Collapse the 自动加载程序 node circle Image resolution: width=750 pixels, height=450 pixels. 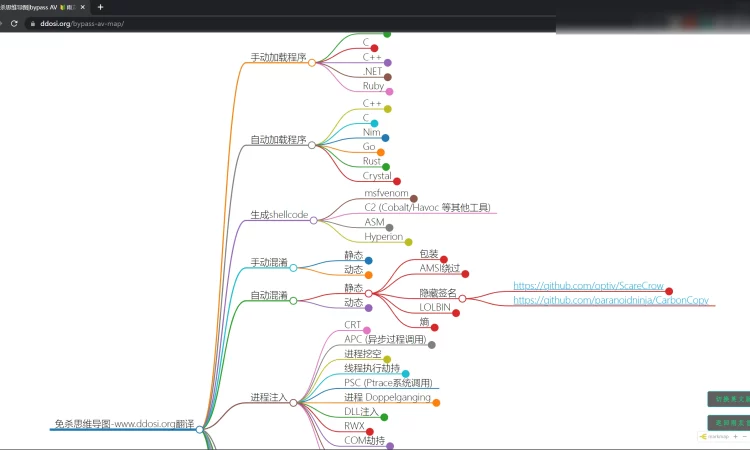pos(312,145)
